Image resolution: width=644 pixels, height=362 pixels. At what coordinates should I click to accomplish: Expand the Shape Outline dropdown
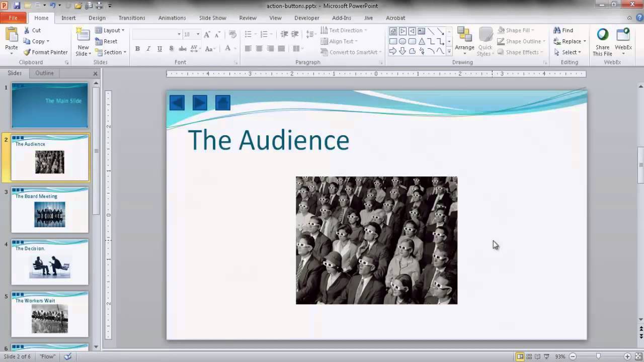[544, 42]
